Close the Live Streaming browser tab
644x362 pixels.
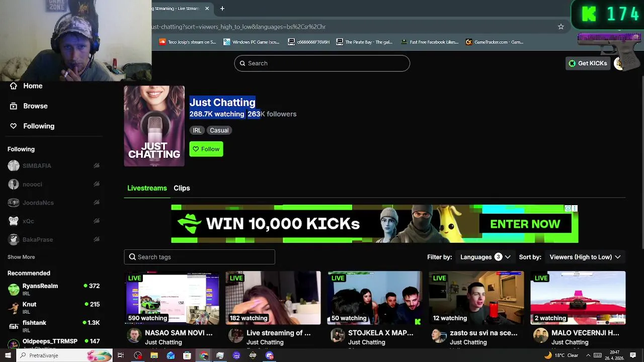click(207, 8)
